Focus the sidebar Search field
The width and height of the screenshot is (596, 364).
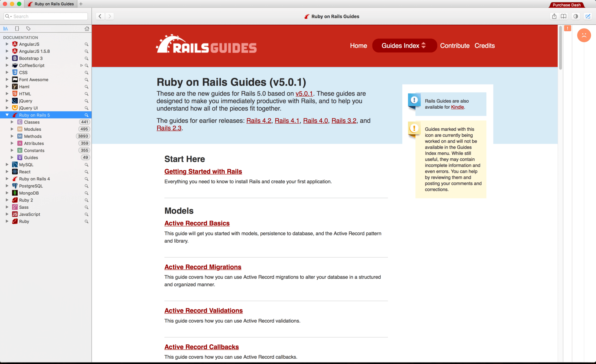point(46,16)
